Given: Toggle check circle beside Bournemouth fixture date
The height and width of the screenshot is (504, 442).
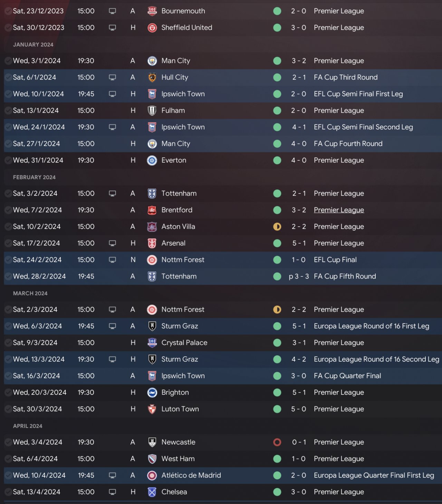Looking at the screenshot, I should pos(8,11).
